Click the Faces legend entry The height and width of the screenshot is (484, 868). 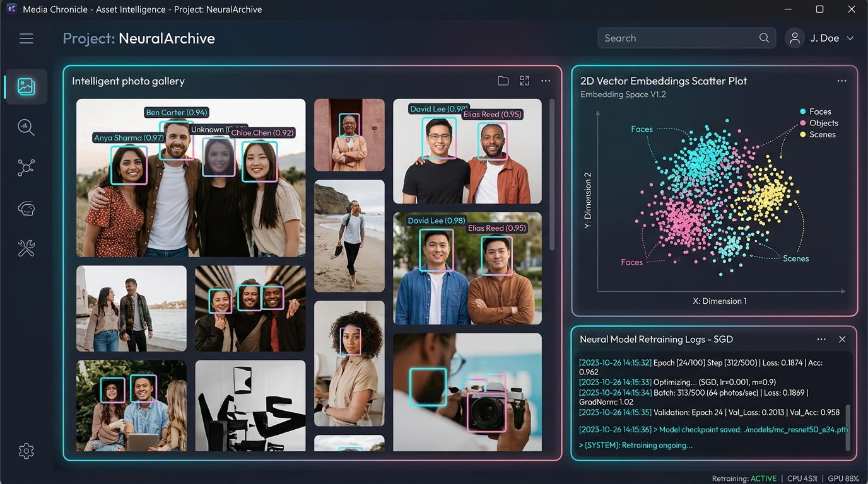815,112
